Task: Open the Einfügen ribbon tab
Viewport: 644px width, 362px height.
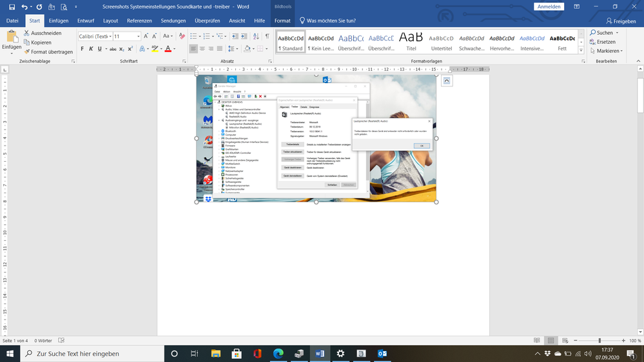Action: point(59,21)
